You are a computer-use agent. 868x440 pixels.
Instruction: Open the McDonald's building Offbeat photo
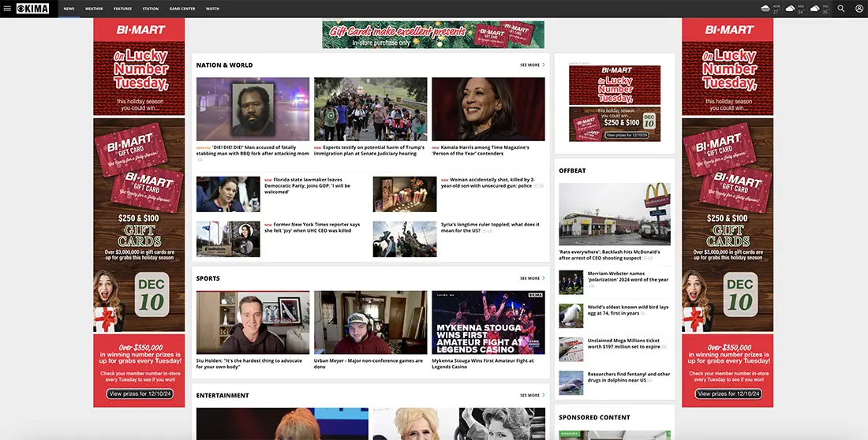click(615, 214)
